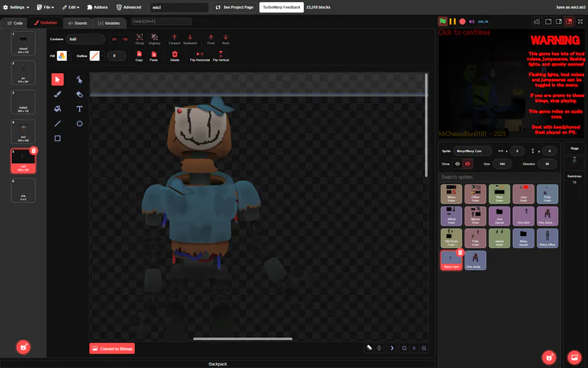Screen dimensions: 588x368
Task: Click See Project Page
Action: pos(235,7)
